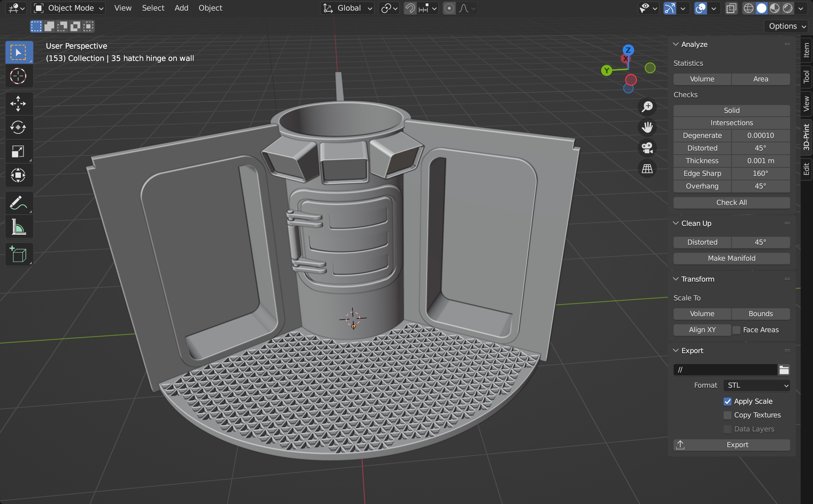Toggle viewport gizmos display
Viewport: 813px width, 504px height.
[x=670, y=8]
